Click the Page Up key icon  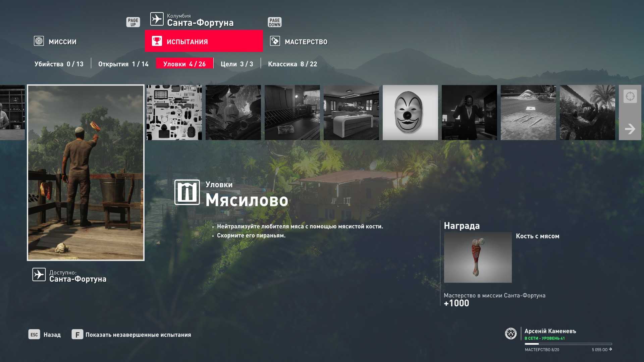click(x=133, y=22)
